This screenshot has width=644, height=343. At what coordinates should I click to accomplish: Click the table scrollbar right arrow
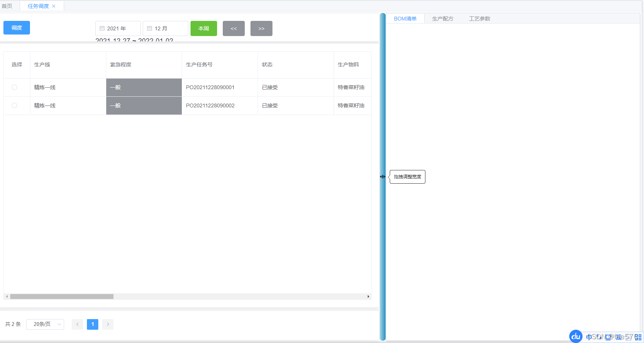pos(368,296)
